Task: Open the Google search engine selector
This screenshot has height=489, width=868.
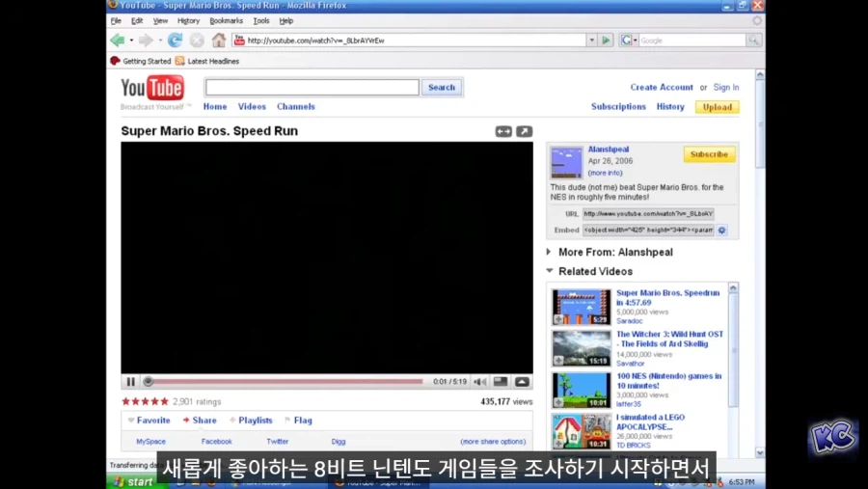Action: [x=629, y=40]
